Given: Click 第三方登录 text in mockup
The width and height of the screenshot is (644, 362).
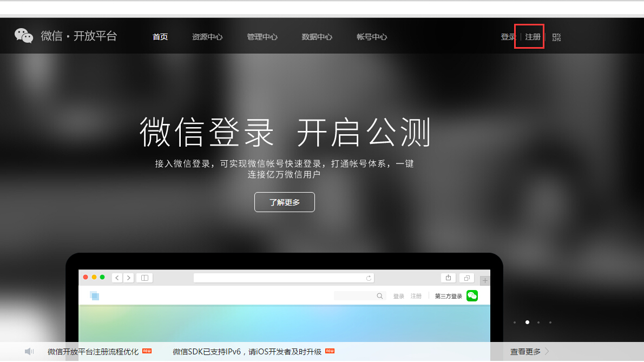Looking at the screenshot, I should pos(449,296).
